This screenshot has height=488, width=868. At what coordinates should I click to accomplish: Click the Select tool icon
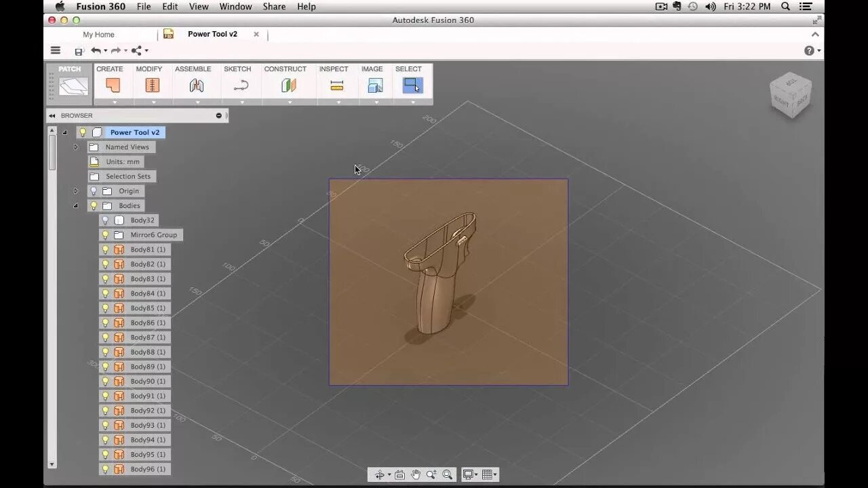[x=412, y=85]
